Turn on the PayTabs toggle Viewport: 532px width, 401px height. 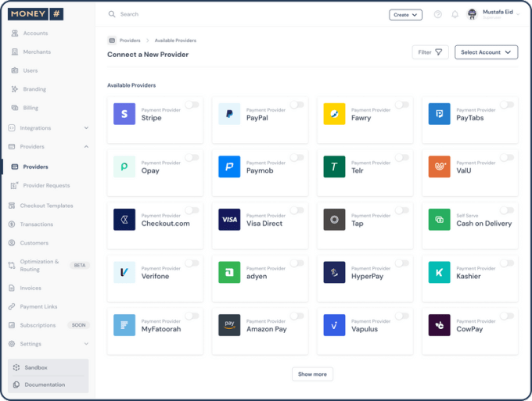pos(507,105)
